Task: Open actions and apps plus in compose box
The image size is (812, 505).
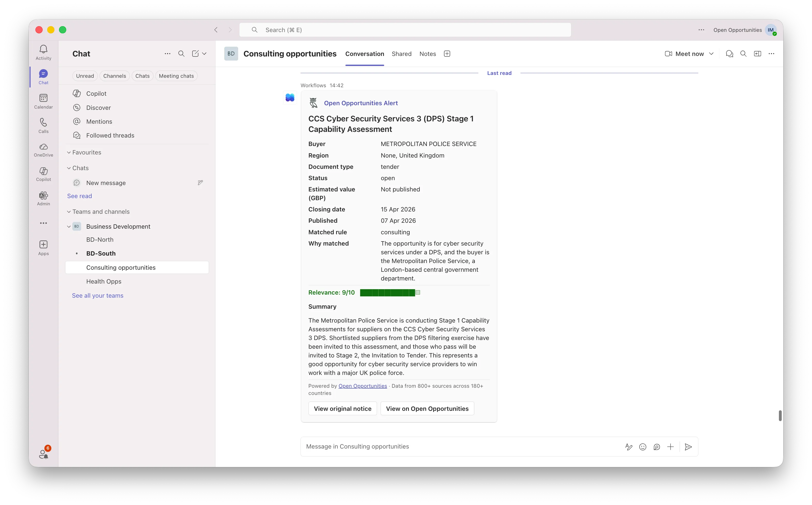Action: [x=670, y=447]
